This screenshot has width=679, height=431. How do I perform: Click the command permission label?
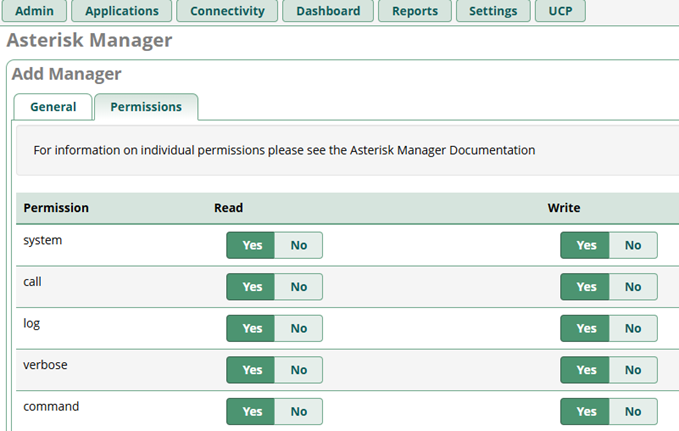click(51, 407)
